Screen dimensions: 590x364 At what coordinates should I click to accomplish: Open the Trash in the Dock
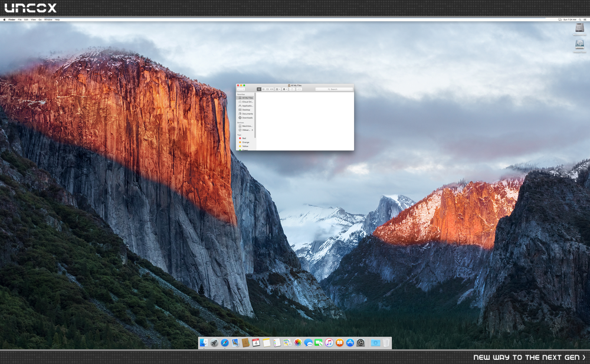[x=386, y=343]
